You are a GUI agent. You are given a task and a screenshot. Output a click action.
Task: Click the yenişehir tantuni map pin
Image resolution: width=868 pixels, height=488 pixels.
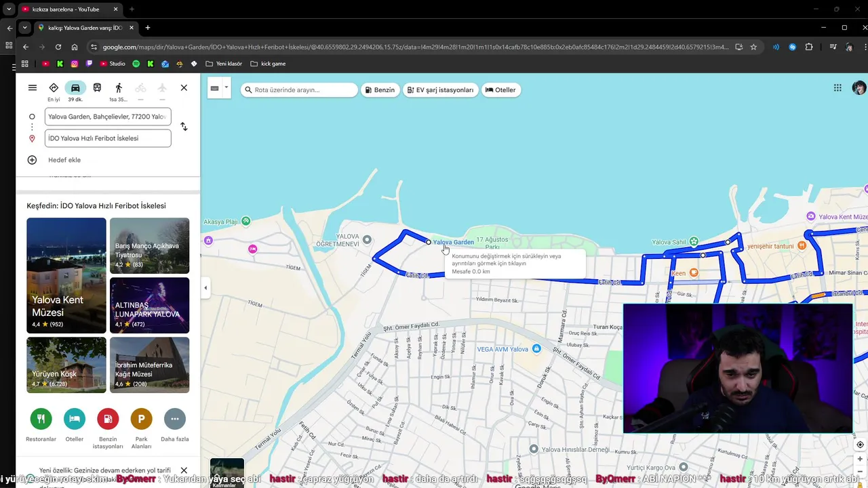(802, 245)
